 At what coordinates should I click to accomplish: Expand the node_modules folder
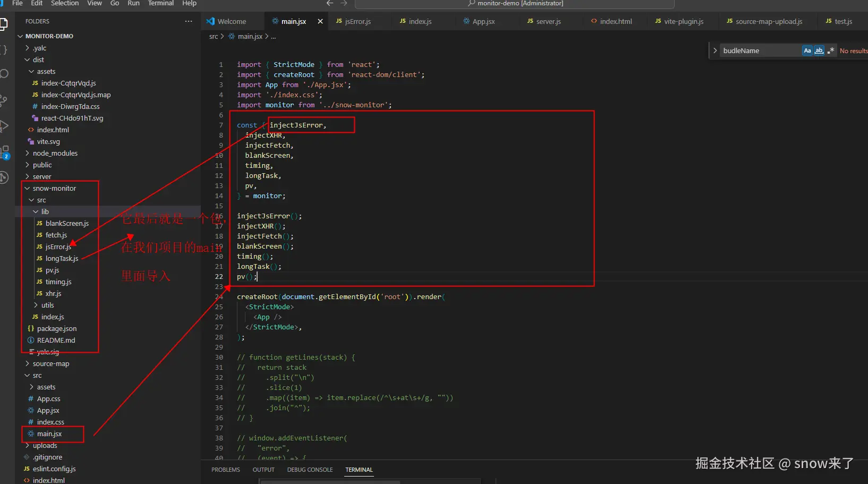(55, 153)
